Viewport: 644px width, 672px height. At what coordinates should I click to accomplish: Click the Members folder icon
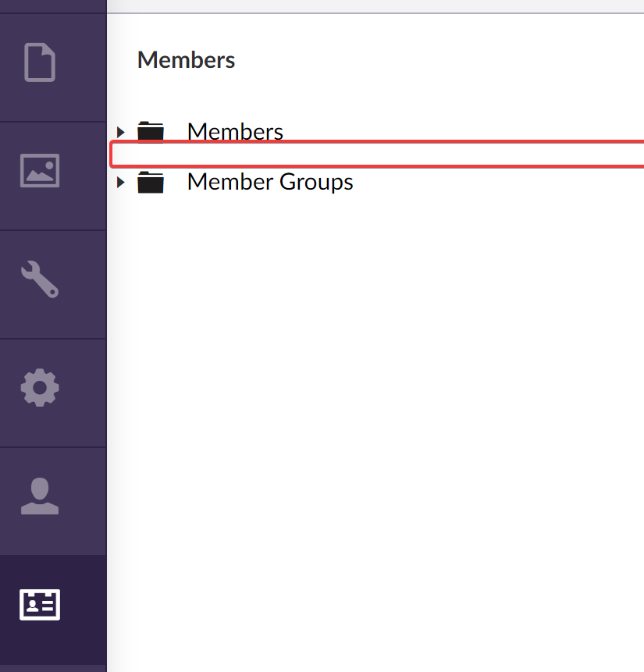(150, 131)
